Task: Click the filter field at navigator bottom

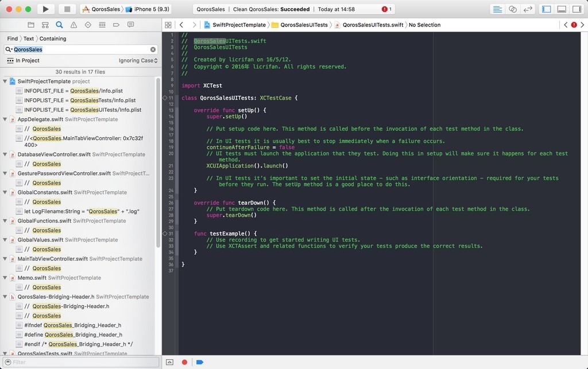Action: click(x=81, y=362)
